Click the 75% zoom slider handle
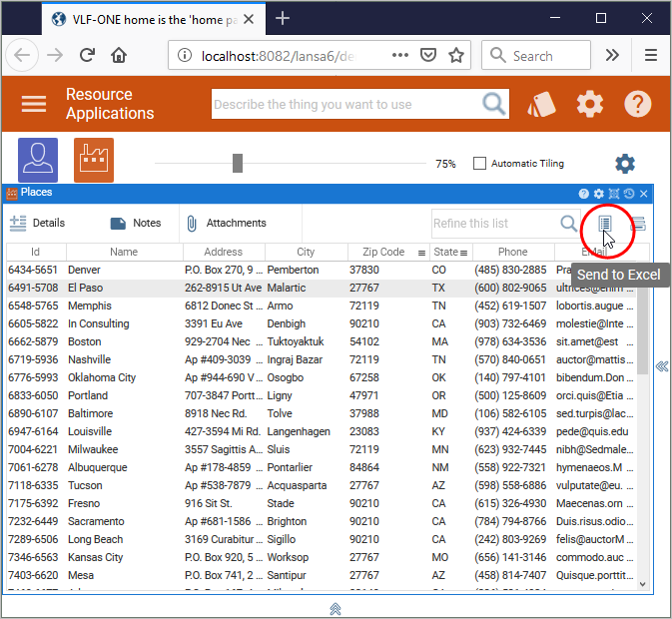 [x=238, y=164]
